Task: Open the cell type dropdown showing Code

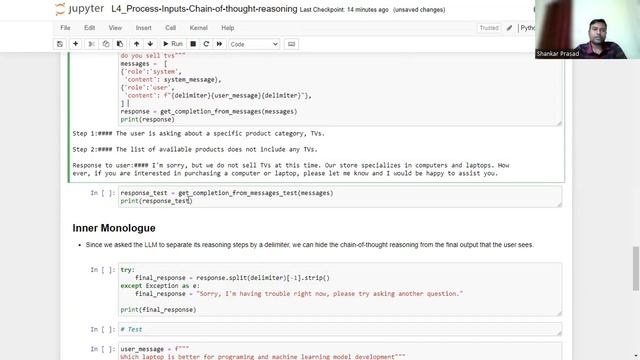Action: tap(254, 44)
